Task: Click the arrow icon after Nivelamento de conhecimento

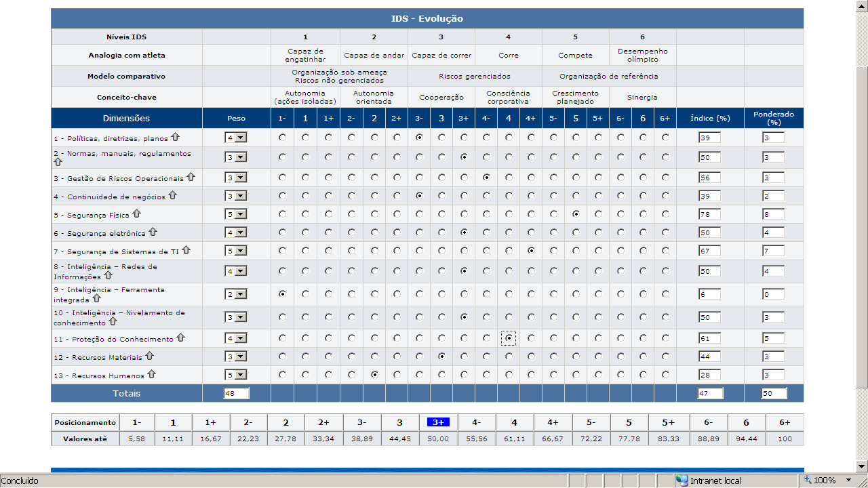Action: coord(113,321)
